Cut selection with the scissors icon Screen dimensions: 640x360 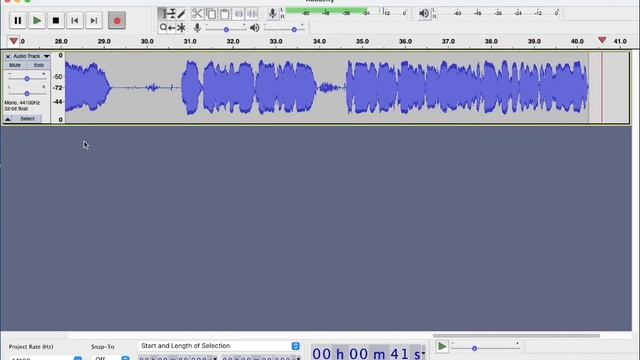(x=197, y=14)
